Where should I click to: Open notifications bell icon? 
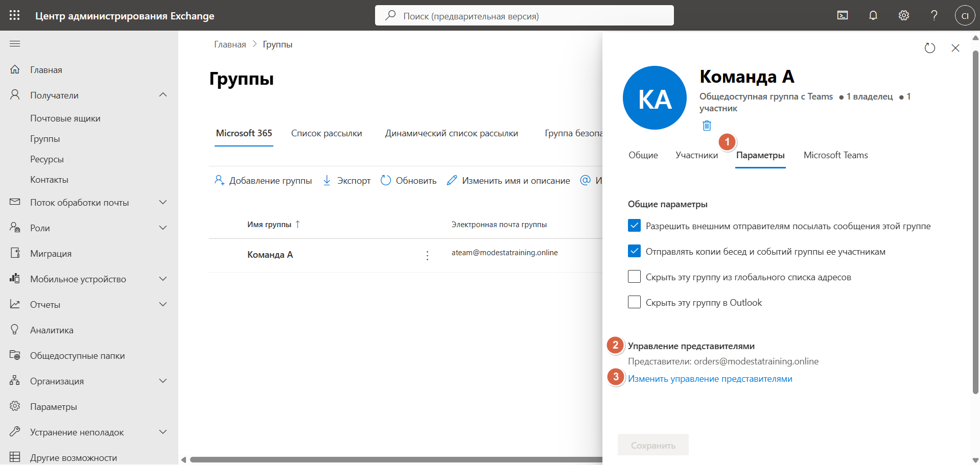click(x=873, y=15)
